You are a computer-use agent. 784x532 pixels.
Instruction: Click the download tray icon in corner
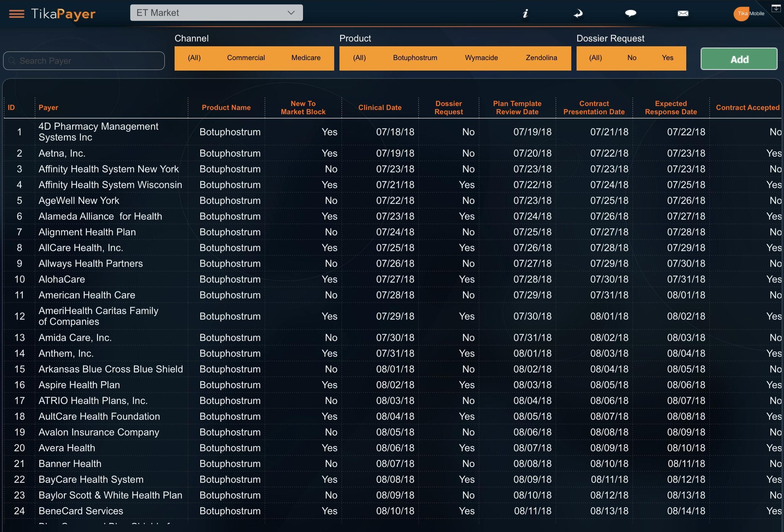pyautogui.click(x=776, y=8)
